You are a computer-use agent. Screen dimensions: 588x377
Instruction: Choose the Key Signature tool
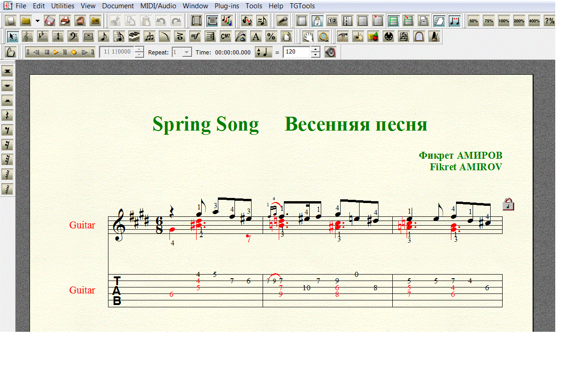[x=43, y=36]
